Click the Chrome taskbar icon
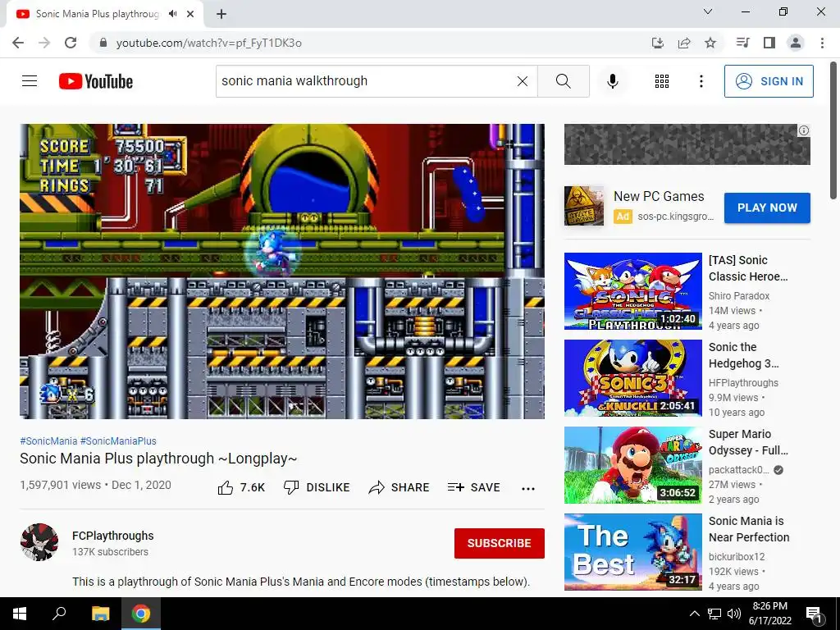This screenshot has width=840, height=630. 141,614
